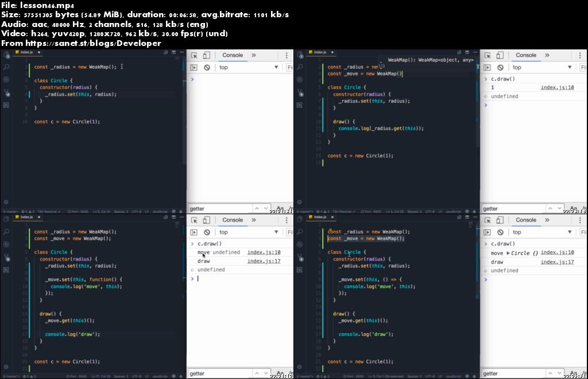588x379 pixels.
Task: Open 'top' context dropdown in the 'move undefined' frame
Action: click(x=250, y=233)
